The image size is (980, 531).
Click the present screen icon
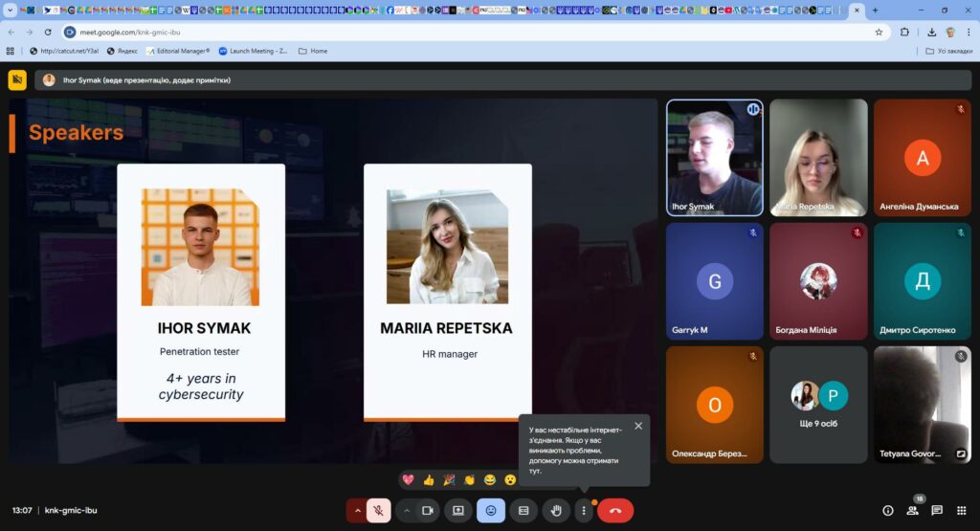tap(458, 511)
